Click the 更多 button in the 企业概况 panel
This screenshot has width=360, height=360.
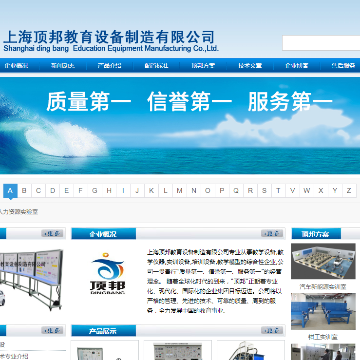(272, 234)
